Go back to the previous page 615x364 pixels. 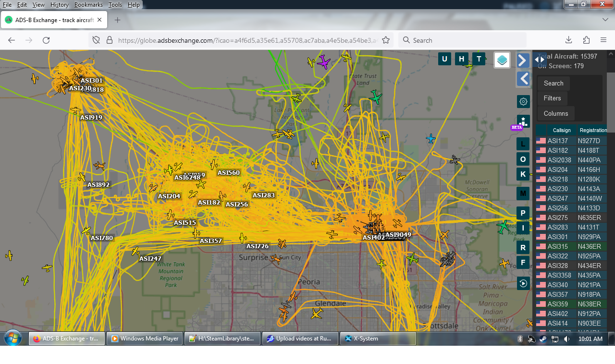(12, 40)
